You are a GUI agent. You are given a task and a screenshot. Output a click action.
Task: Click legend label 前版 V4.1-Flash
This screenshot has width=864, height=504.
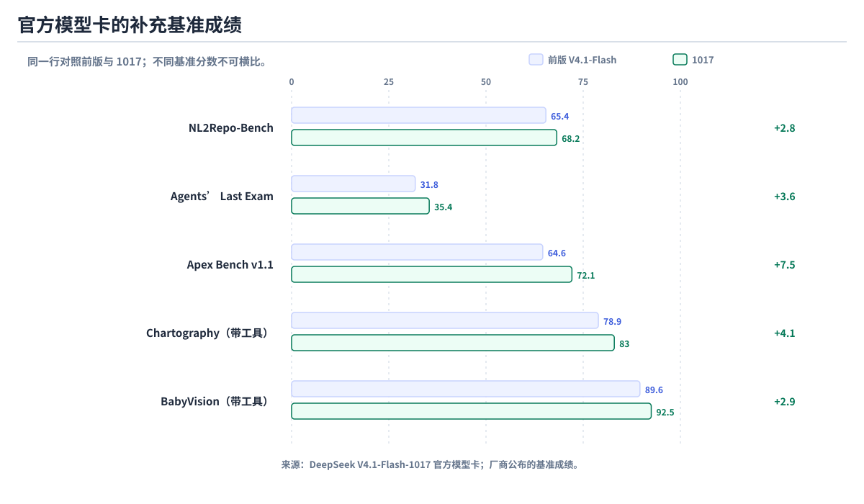click(x=582, y=60)
